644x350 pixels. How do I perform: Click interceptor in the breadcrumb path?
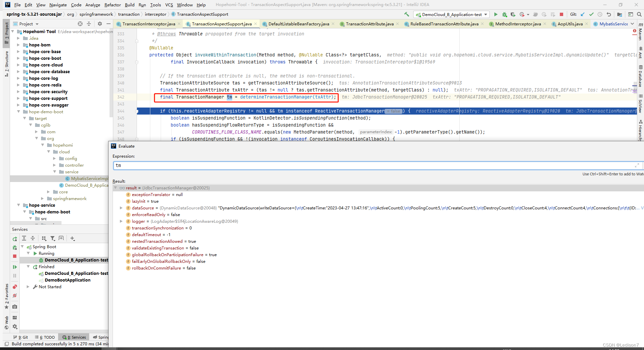pyautogui.click(x=155, y=14)
